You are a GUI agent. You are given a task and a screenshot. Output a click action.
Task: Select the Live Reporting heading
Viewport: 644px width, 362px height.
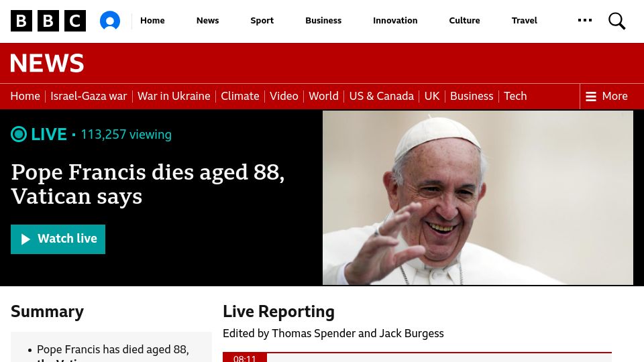278,312
